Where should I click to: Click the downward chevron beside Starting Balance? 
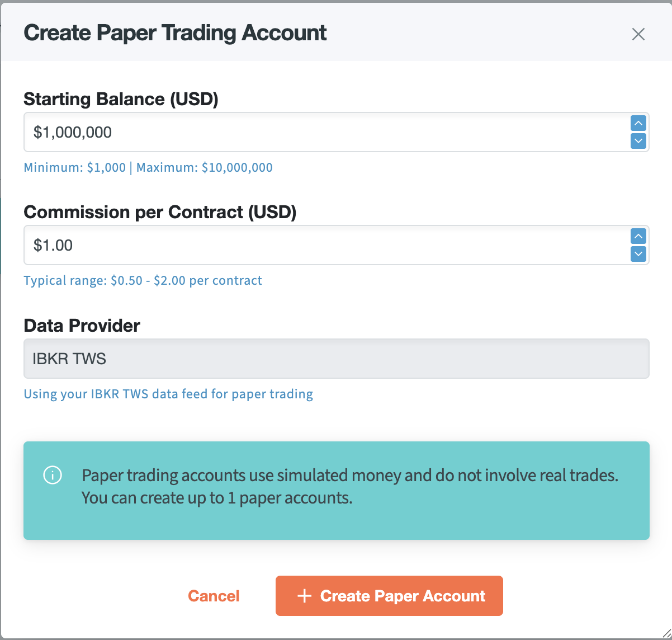click(638, 141)
